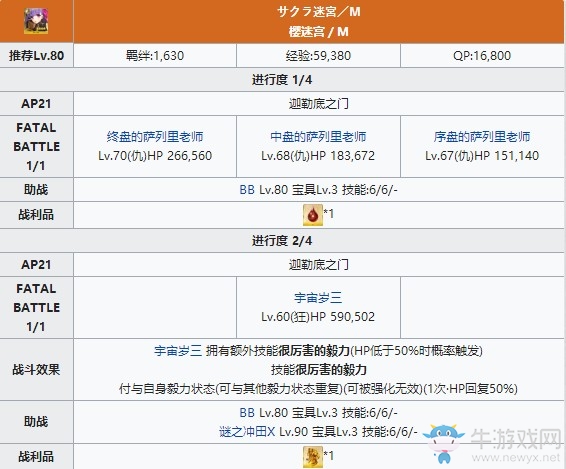Viewport: 566px width, 469px height.
Task: Click Lv.70(仇)HP 266,560 text
Action: tap(155, 156)
